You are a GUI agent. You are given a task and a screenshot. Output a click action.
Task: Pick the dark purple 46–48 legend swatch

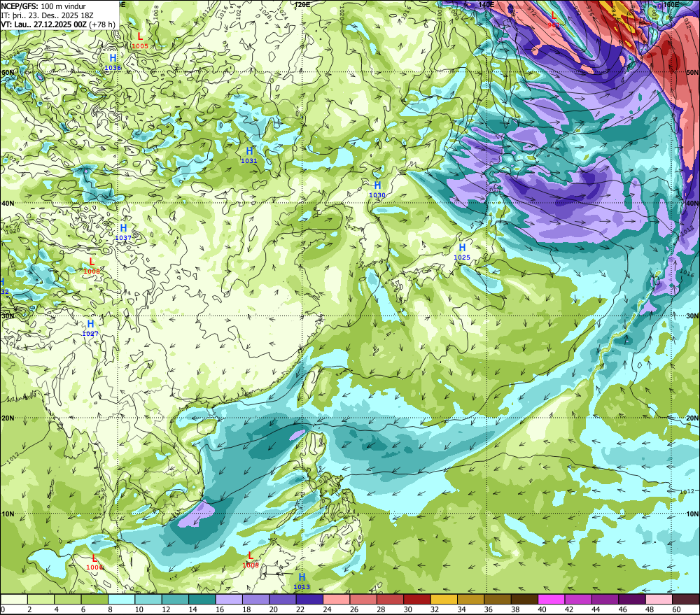tap(633, 599)
